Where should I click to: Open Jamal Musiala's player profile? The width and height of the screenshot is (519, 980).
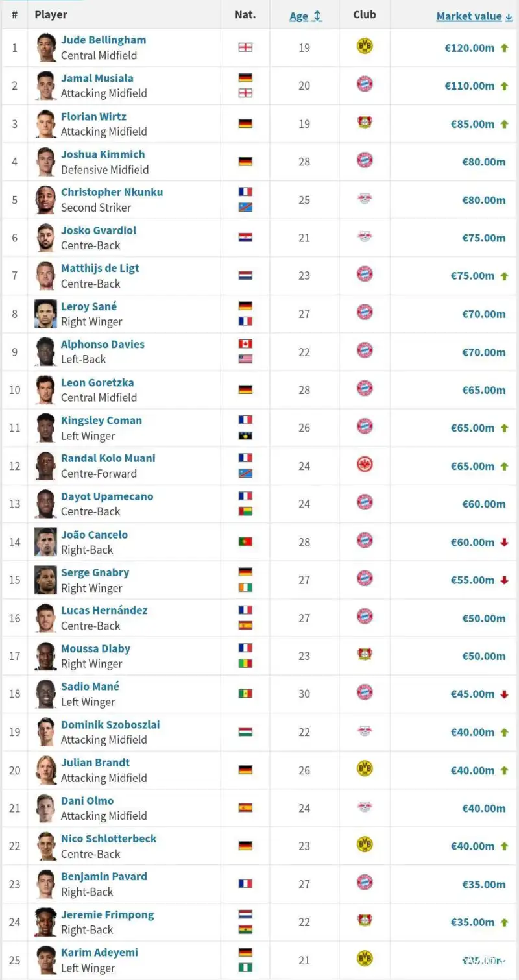[97, 78]
